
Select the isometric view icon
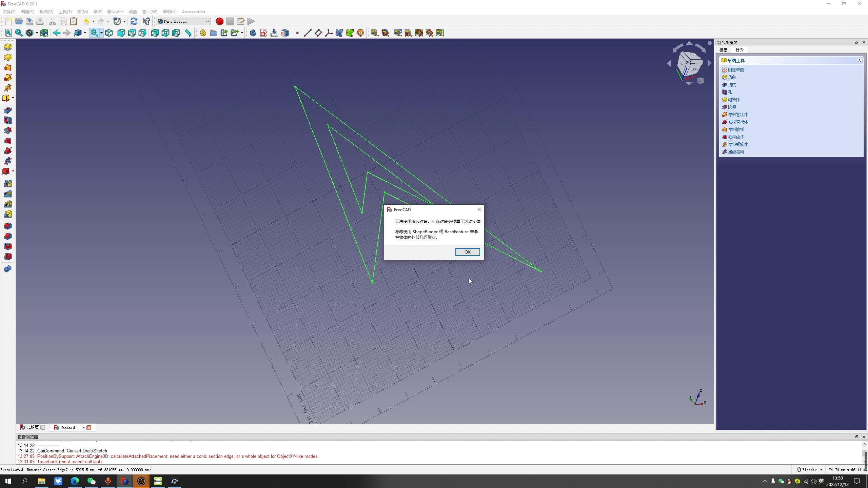[109, 33]
